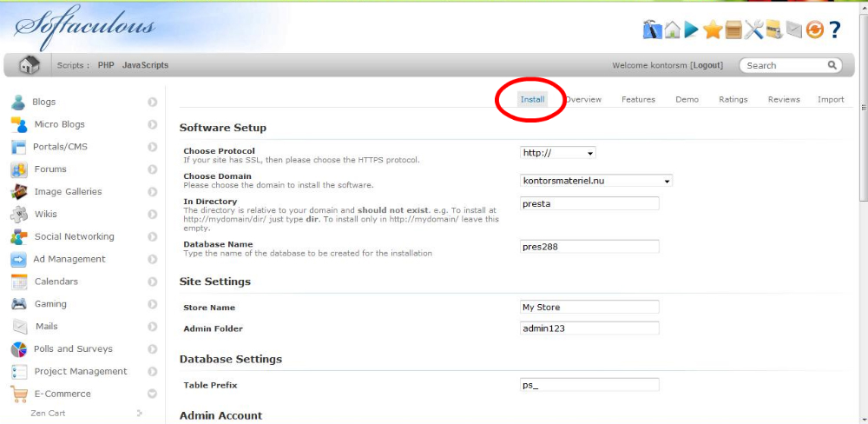The image size is (868, 424).
Task: Expand the Polls and Surveys arrow
Action: 152,348
